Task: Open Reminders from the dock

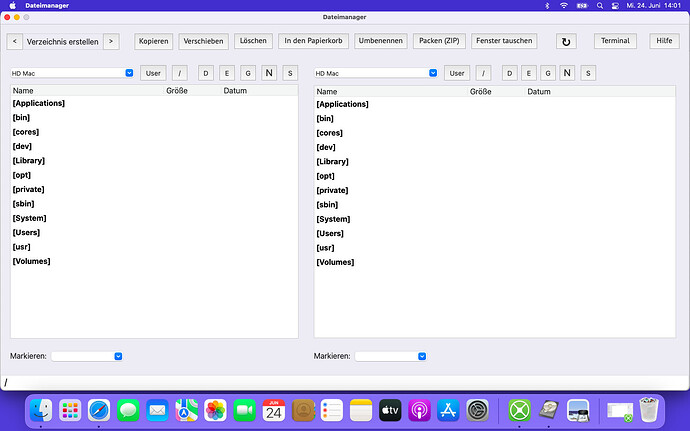Action: [x=332, y=410]
